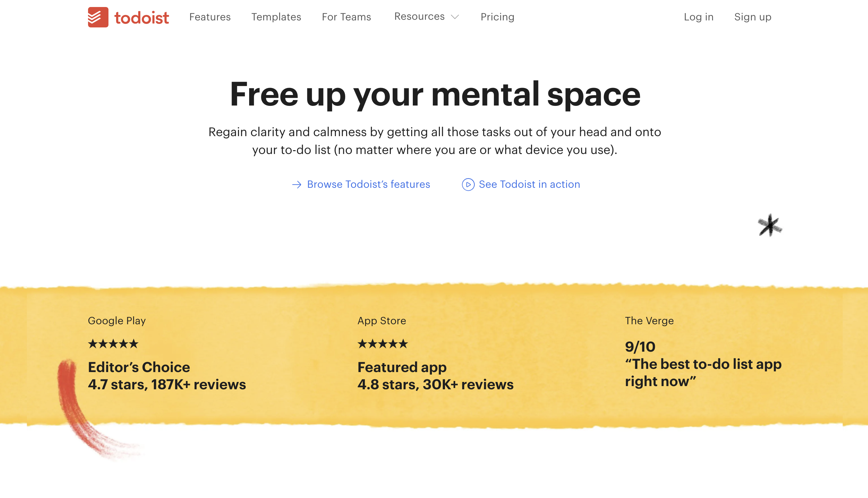Expand the Resources dropdown menu
This screenshot has width=868, height=498.
coord(426,16)
